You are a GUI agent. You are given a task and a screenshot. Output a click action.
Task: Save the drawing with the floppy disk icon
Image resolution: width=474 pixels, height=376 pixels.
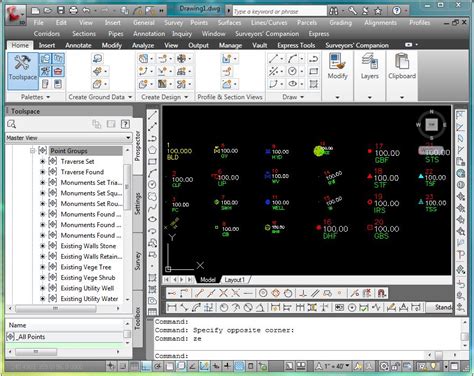click(61, 11)
